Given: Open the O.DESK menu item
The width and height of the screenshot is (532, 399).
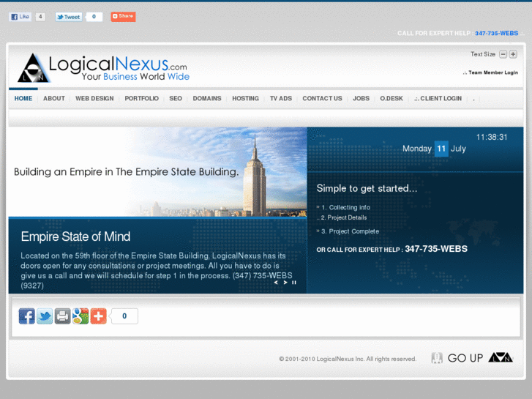Looking at the screenshot, I should click(x=391, y=99).
